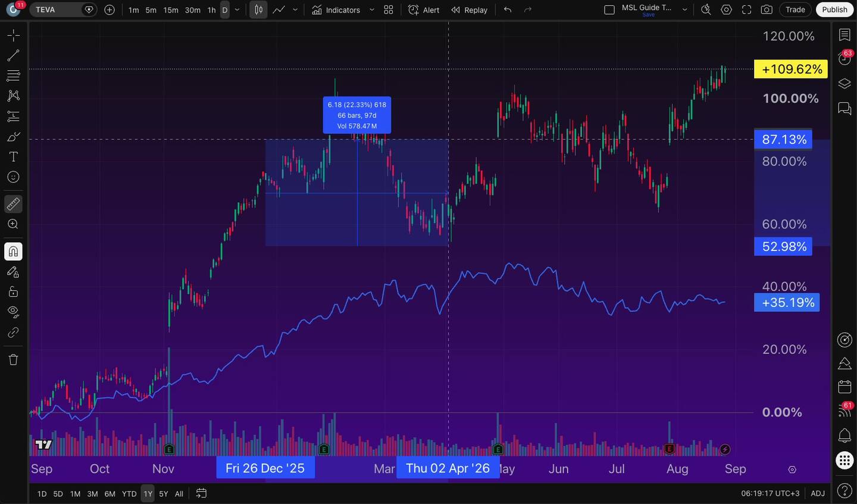
Task: Select the zoom in tool
Action: (13, 224)
